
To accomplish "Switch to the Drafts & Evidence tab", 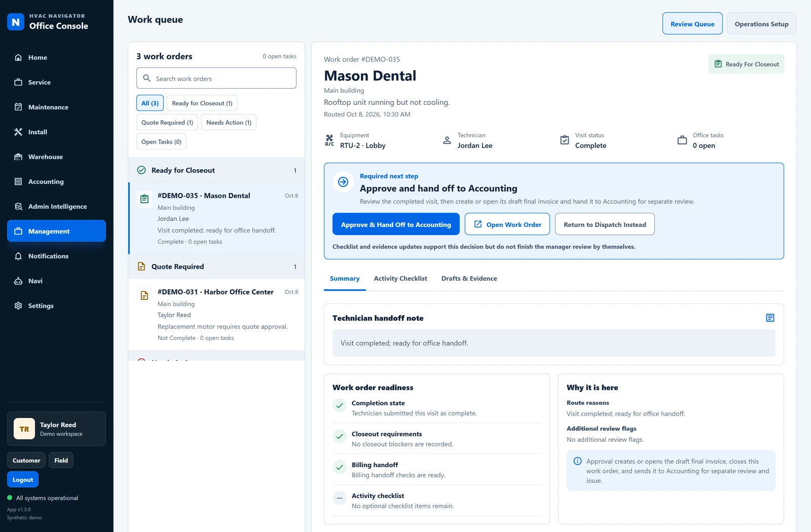I will coord(469,278).
